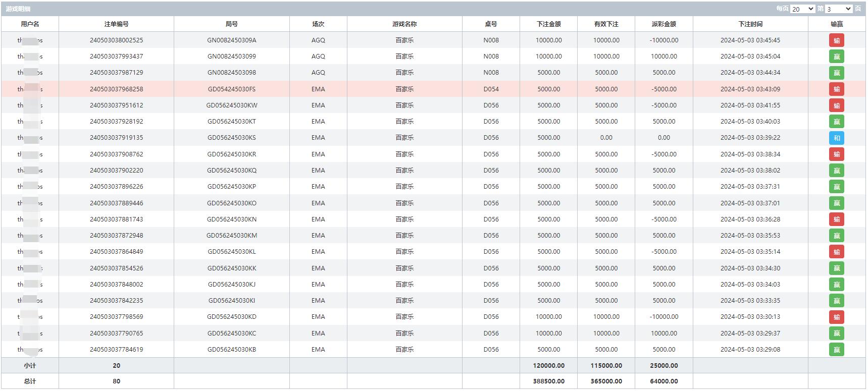868x391 pixels.
Task: Click round number GD056245030KB
Action: pos(231,350)
